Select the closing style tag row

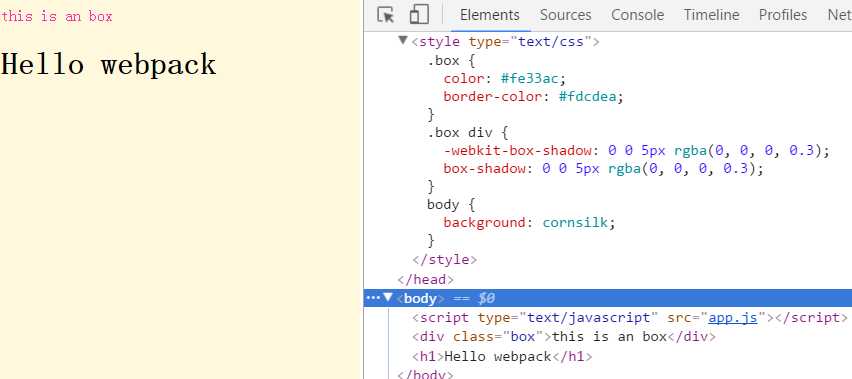[445, 260]
